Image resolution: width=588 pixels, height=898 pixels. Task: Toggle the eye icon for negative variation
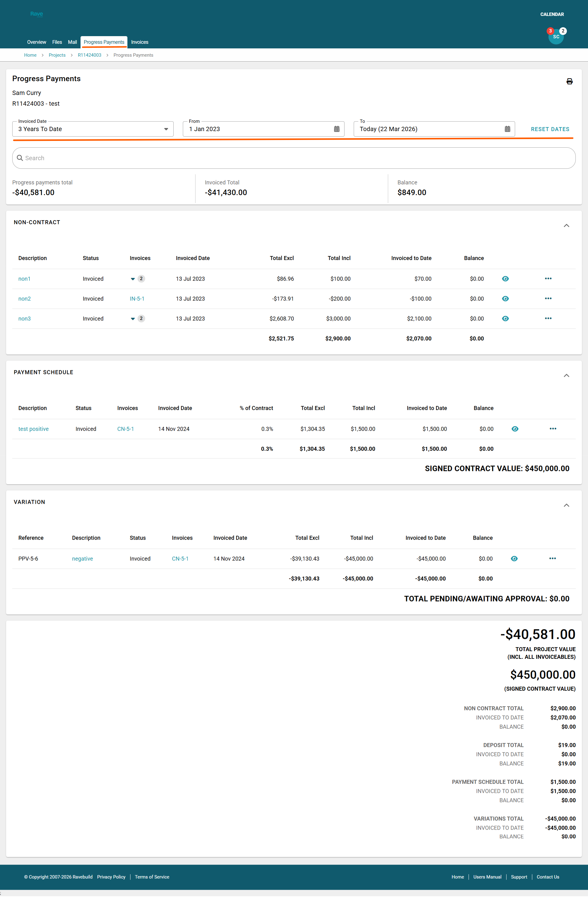pos(514,558)
